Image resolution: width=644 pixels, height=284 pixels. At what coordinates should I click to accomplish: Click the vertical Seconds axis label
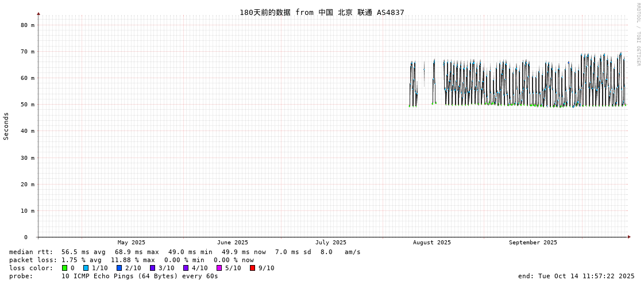[x=6, y=126]
